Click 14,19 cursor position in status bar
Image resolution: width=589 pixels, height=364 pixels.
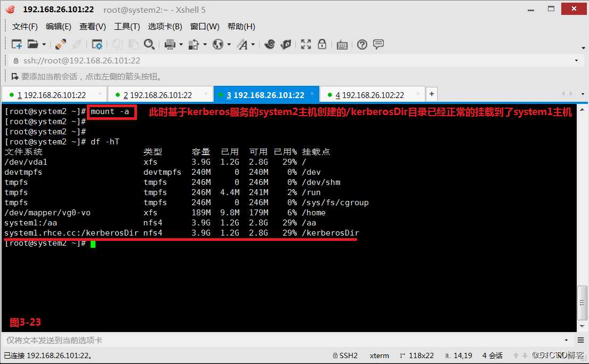[458, 355]
